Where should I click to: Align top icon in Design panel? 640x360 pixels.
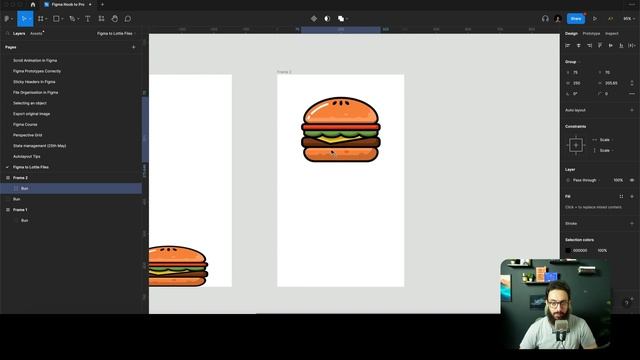[600, 46]
